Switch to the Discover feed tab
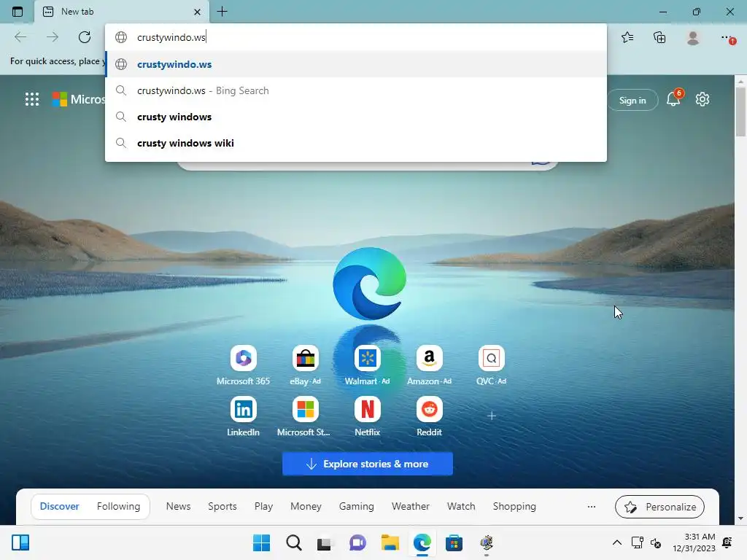747x560 pixels. click(60, 506)
